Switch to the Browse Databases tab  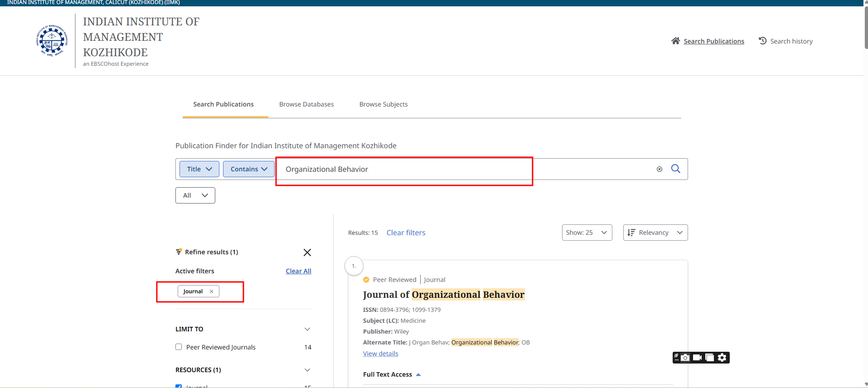click(306, 104)
